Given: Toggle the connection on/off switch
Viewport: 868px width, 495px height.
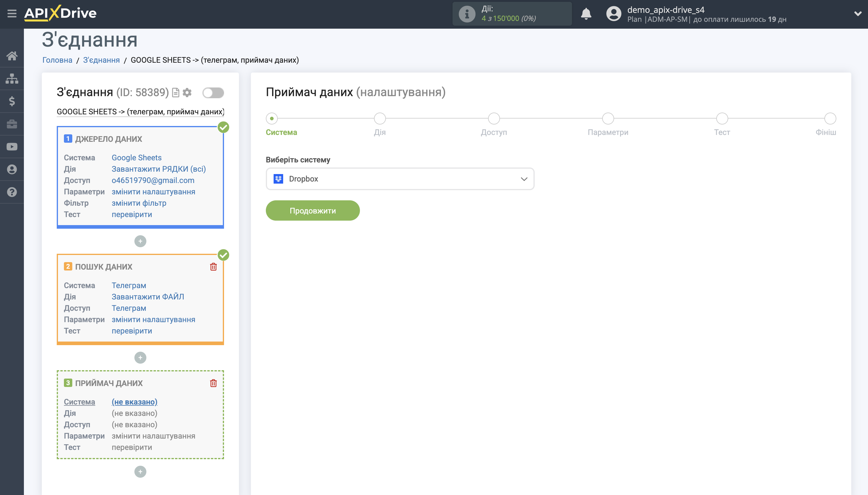Looking at the screenshot, I should [x=214, y=92].
